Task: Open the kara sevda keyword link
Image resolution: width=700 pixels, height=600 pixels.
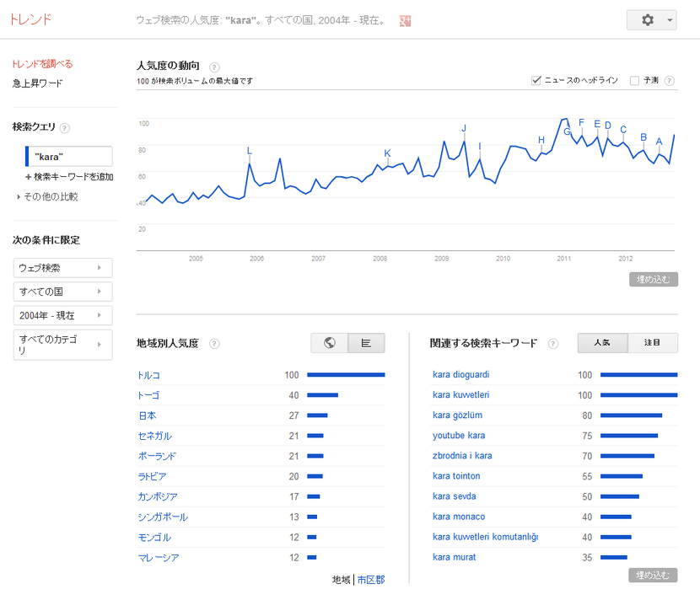Action: 455,496
